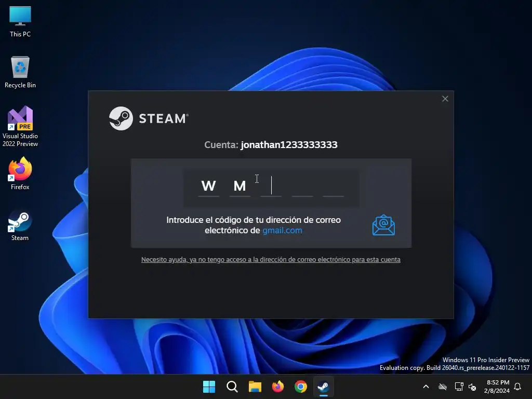The width and height of the screenshot is (532, 399).
Task: Click the Steam logo in dialog
Action: tap(148, 118)
